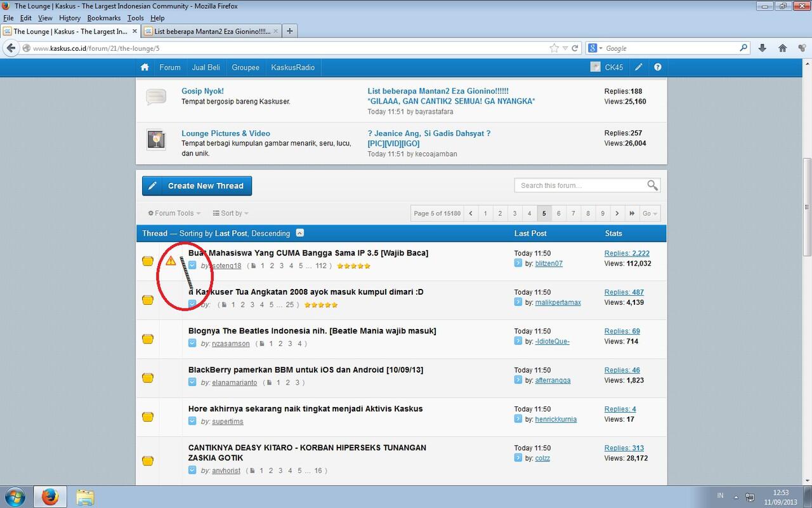Go to Firefox home page icon
The width and height of the screenshot is (812, 508).
(783, 48)
